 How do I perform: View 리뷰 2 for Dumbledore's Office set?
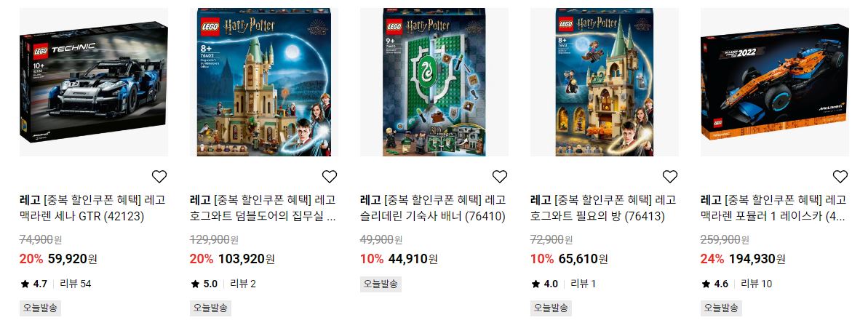click(243, 284)
